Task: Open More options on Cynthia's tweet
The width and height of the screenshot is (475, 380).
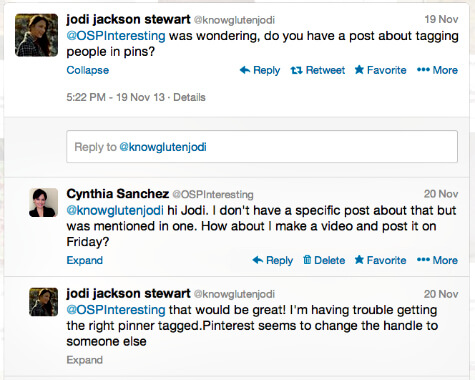Action: coord(437,260)
